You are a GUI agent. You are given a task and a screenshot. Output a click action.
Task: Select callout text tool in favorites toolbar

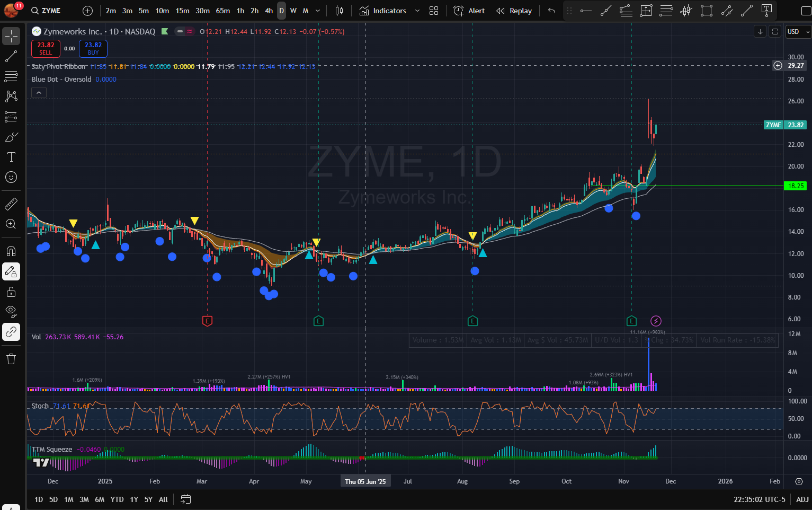[766, 10]
